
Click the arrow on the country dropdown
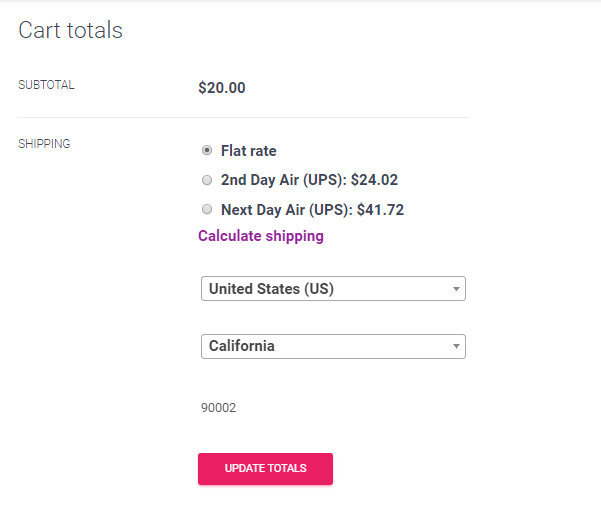(456, 289)
